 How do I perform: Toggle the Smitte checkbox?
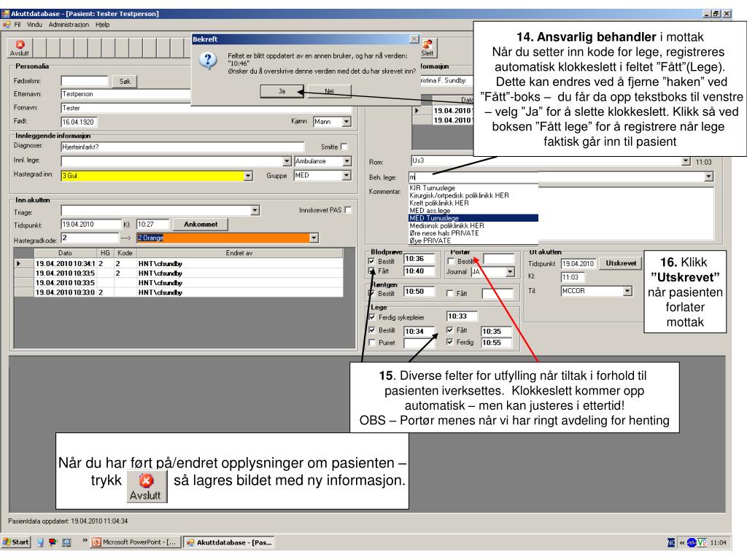pos(344,147)
